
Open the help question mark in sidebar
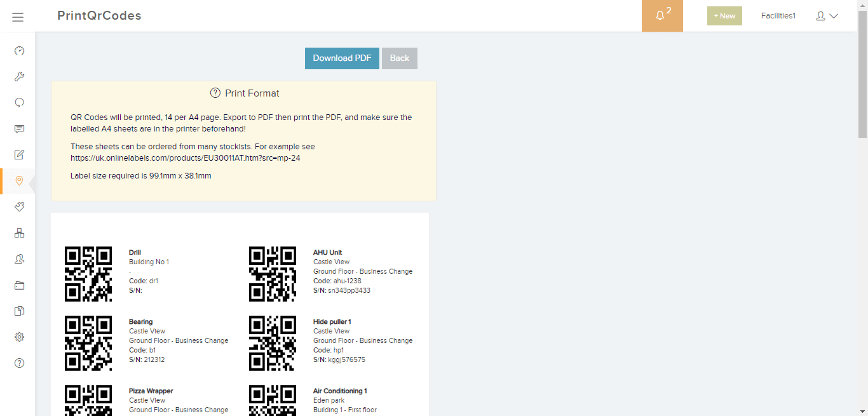pyautogui.click(x=19, y=363)
